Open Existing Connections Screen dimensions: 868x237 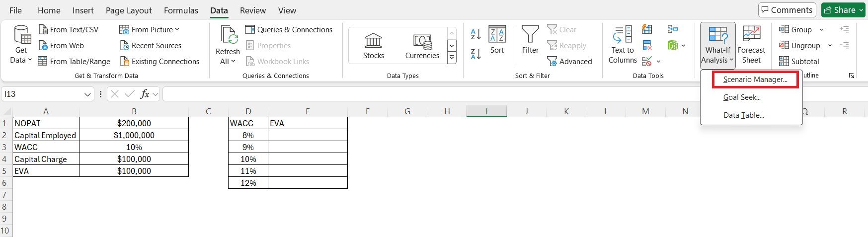pos(160,62)
